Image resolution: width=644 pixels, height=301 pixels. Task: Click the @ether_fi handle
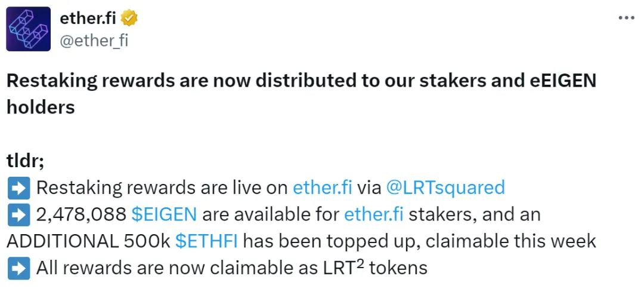94,41
